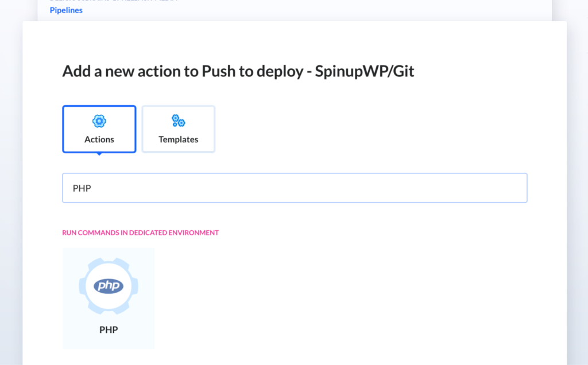
Task: Open the PHP dedicated environment action
Action: [109, 298]
